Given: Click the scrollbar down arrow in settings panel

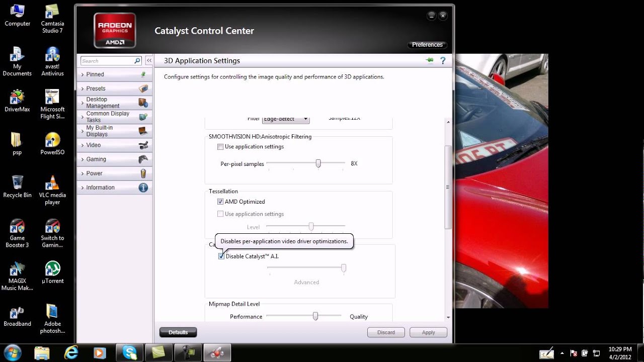Looking at the screenshot, I should (447, 317).
